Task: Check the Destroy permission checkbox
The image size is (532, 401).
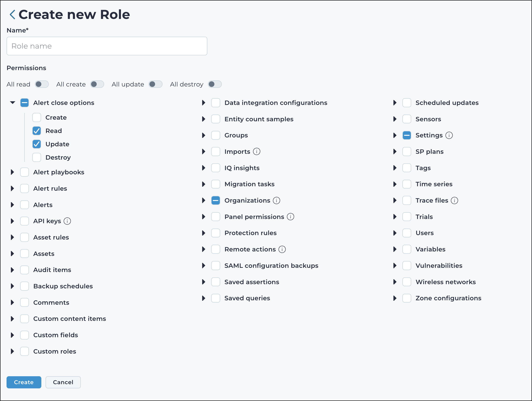Action: [x=37, y=158]
